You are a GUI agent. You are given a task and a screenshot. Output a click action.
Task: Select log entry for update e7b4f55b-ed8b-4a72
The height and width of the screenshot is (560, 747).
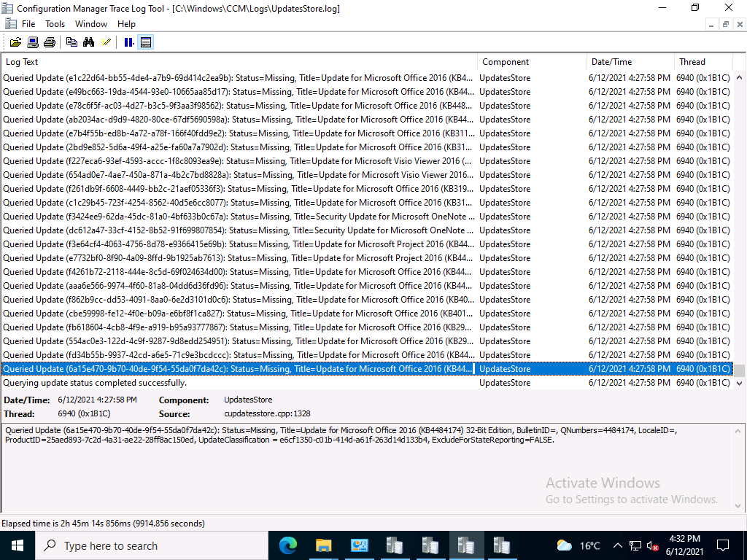(x=367, y=133)
